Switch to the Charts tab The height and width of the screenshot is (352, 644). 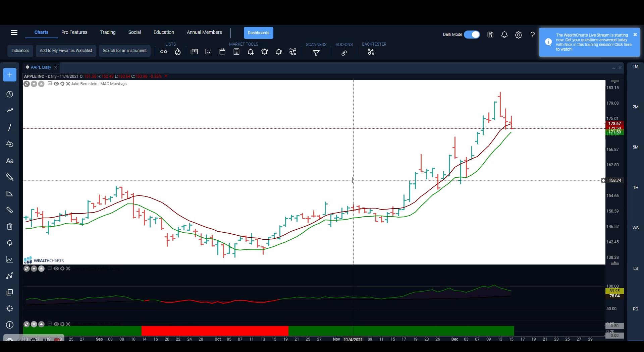click(x=41, y=32)
